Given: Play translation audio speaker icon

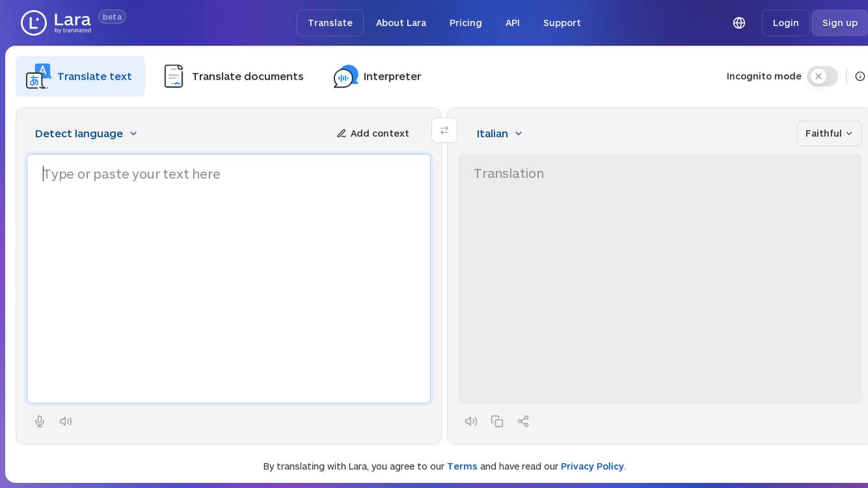Looking at the screenshot, I should click(471, 421).
